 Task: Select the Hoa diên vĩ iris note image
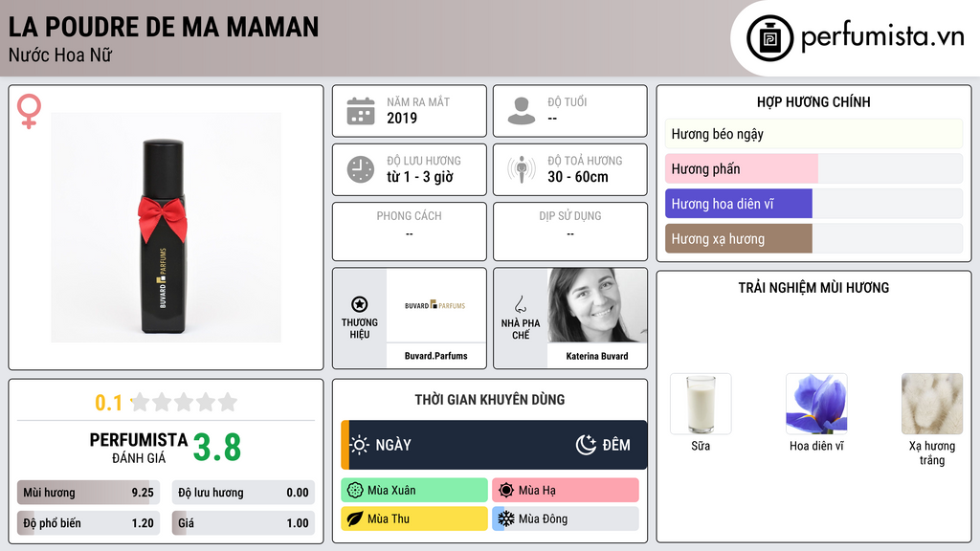pyautogui.click(x=816, y=405)
